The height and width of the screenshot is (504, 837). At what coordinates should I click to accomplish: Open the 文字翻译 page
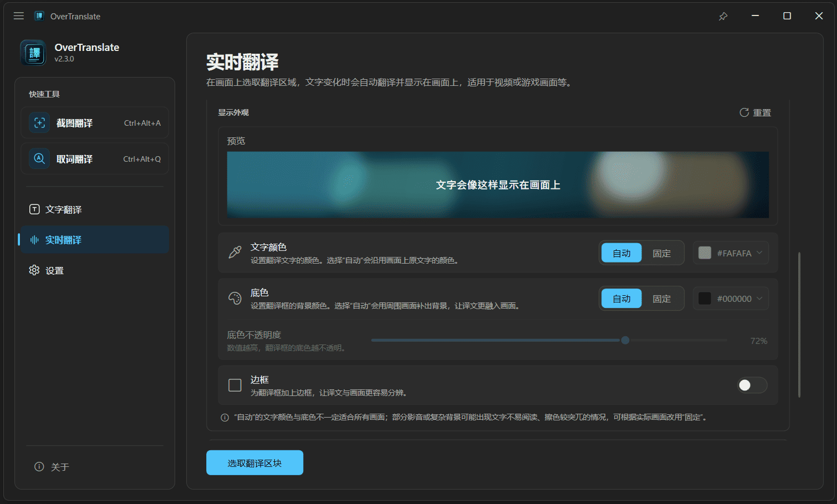click(x=95, y=209)
